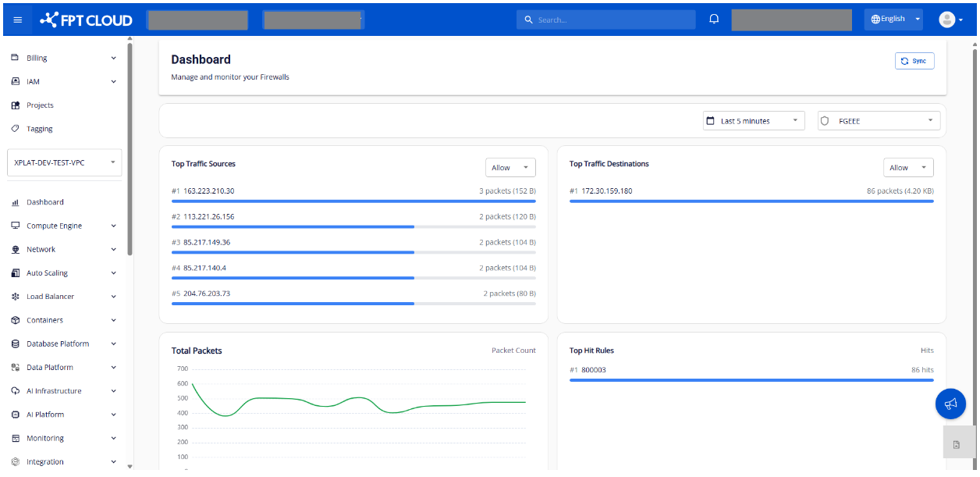The height and width of the screenshot is (477, 980).
Task: Open the Allow filter in Top Traffic Destinations
Action: coord(908,168)
